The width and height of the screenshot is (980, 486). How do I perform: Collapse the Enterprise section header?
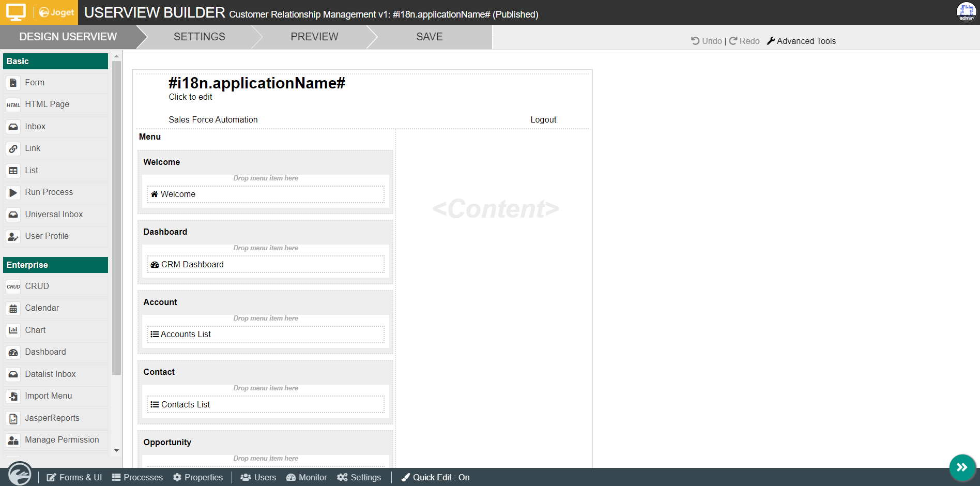55,265
